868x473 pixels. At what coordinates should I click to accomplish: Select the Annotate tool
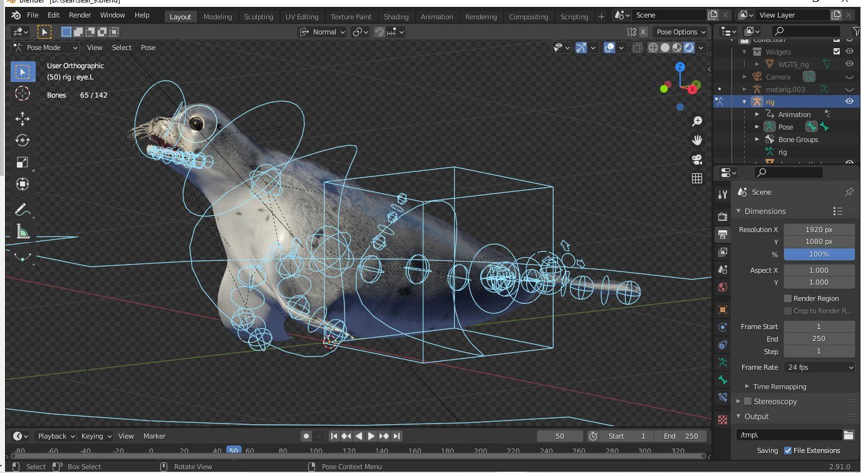[x=23, y=210]
